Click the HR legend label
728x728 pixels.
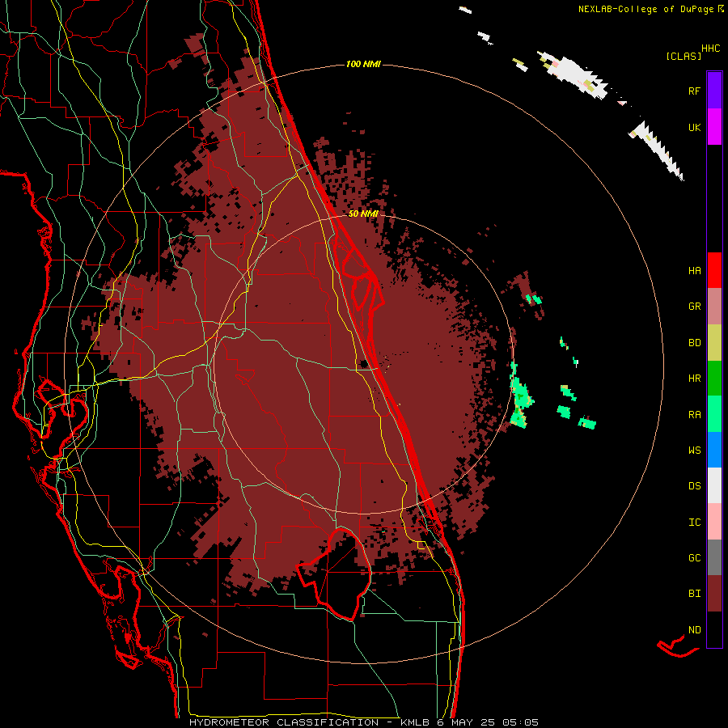(694, 379)
